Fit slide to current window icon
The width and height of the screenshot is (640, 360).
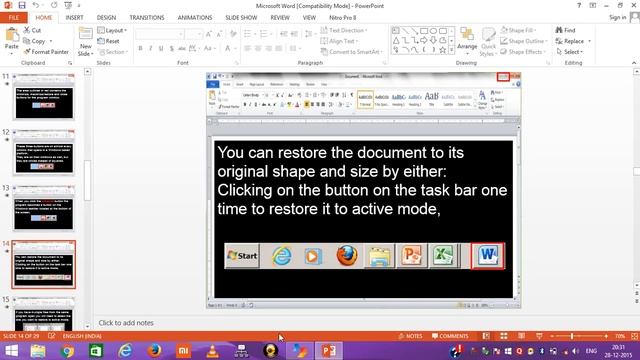click(635, 336)
